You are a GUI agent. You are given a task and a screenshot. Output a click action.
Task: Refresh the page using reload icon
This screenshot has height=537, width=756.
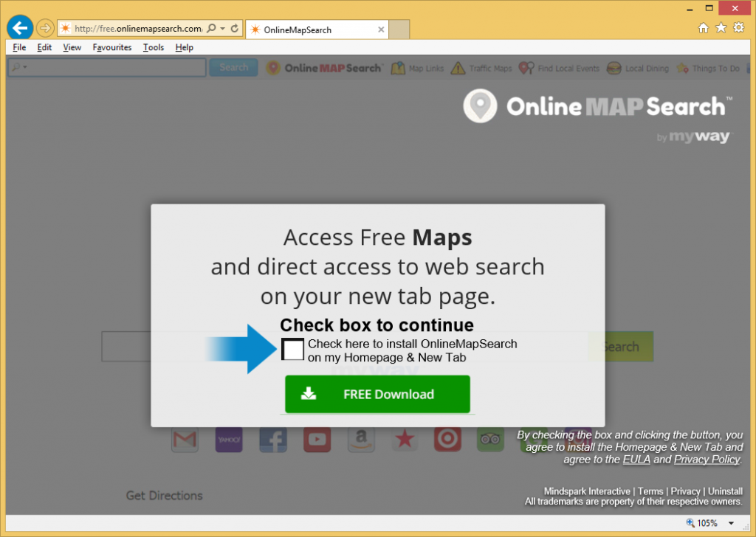(x=235, y=29)
